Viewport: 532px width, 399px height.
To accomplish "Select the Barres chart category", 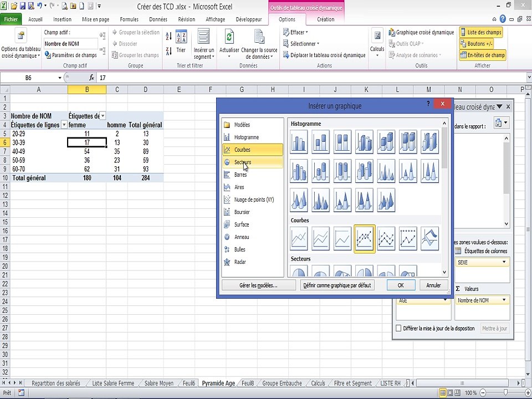I will point(253,175).
